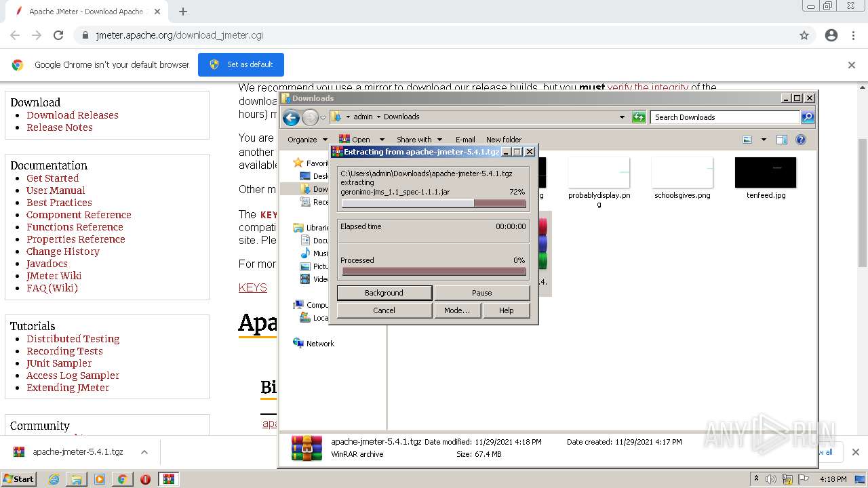Expand the Organize dropdown menu
This screenshot has height=488, width=868.
307,140
